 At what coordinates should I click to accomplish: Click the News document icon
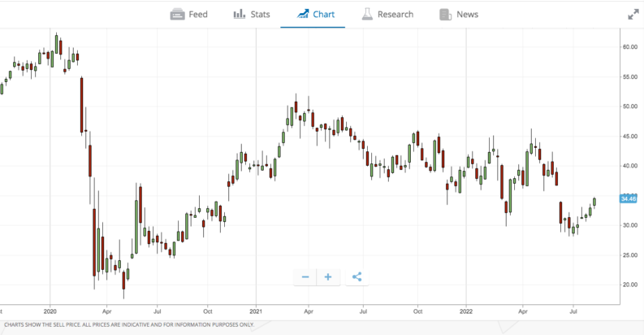[x=445, y=15]
